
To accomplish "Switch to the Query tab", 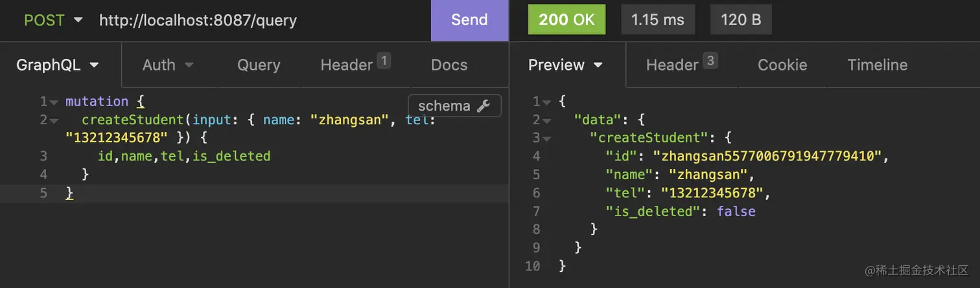I will 259,65.
